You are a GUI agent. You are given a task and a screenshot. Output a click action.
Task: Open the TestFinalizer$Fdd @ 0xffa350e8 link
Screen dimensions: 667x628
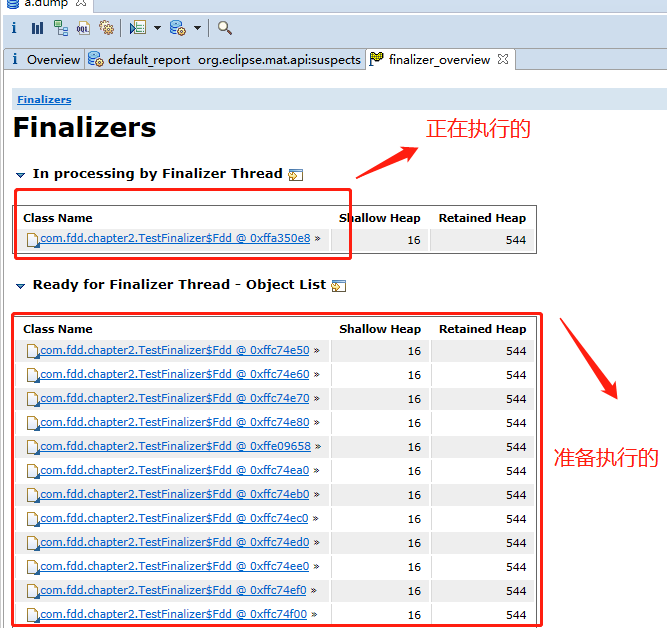[175, 239]
